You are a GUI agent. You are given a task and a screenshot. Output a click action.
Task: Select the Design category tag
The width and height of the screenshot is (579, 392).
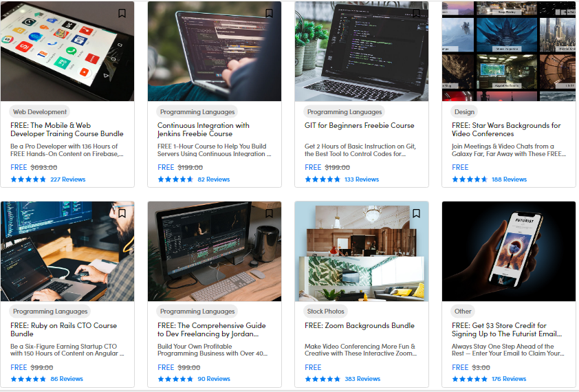click(464, 111)
